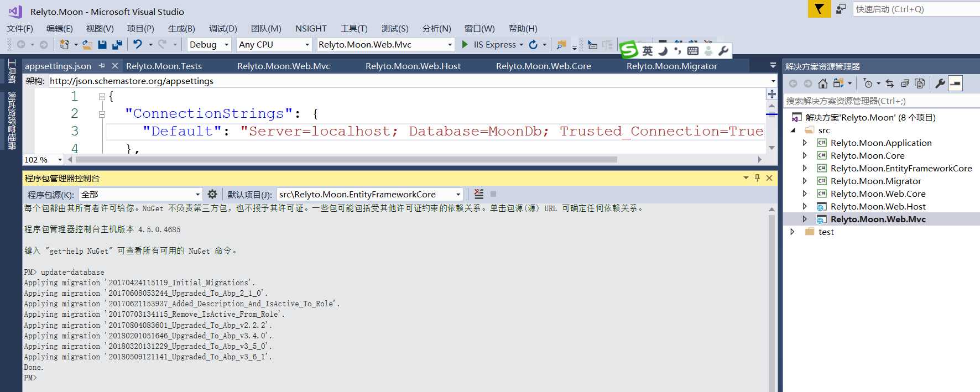Select Relyto.Moon.EntityFrameworkCore project in Solution Explorer

901,168
